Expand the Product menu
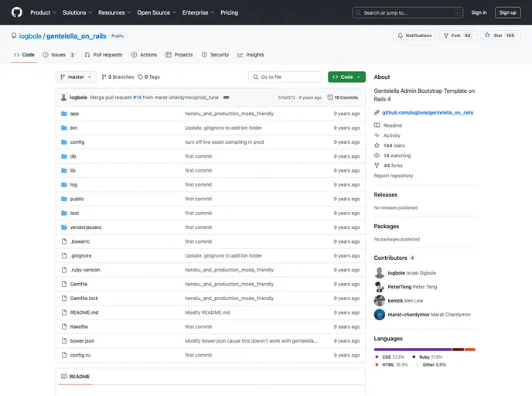 [43, 12]
